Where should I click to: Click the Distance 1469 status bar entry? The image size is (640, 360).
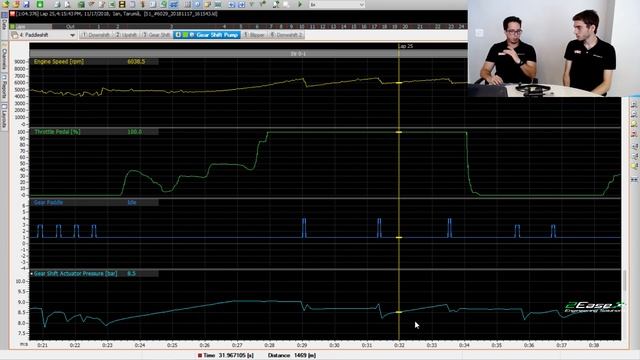pos(292,356)
